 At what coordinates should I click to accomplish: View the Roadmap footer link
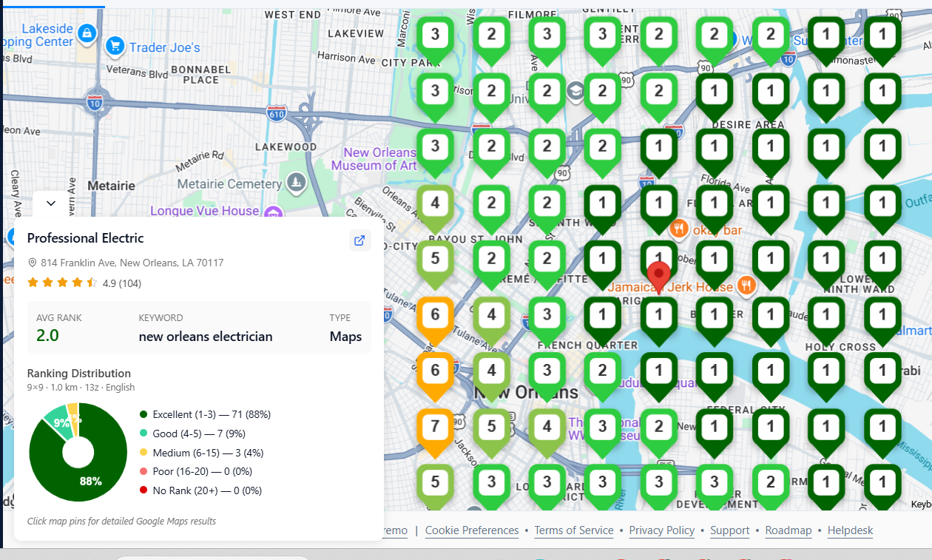coord(789,530)
